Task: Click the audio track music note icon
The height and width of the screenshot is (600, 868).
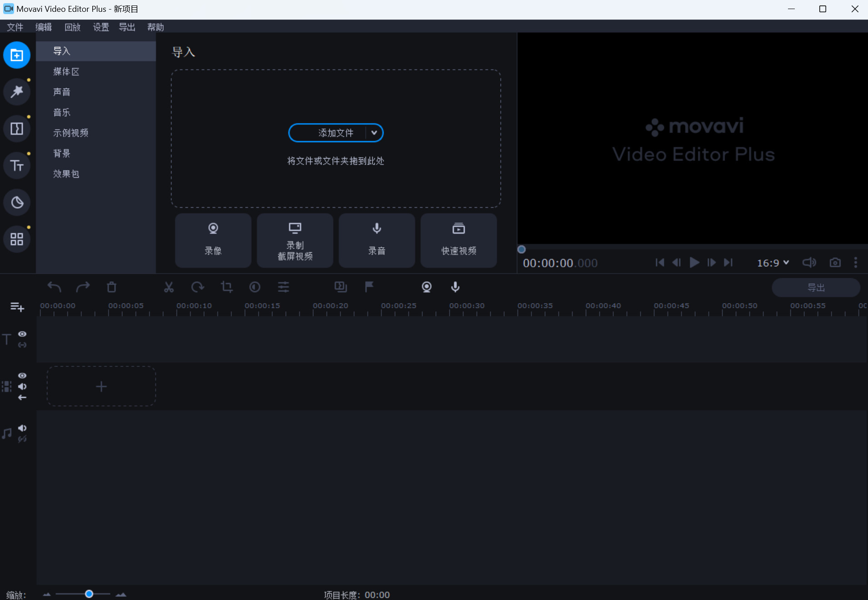Action: pos(7,434)
